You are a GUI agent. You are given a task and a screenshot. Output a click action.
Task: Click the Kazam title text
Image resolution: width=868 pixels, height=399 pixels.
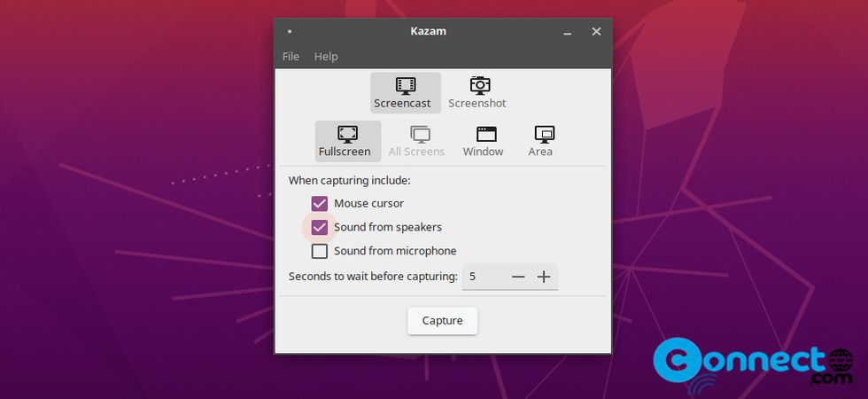coord(428,32)
